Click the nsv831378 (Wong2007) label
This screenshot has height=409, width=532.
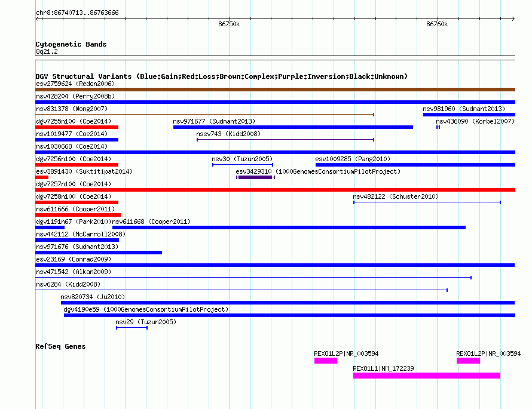click(72, 109)
